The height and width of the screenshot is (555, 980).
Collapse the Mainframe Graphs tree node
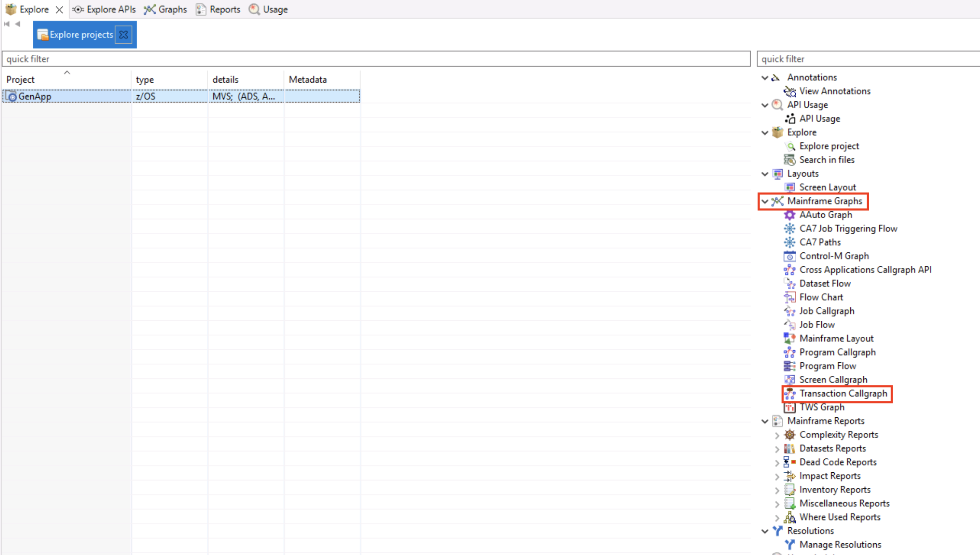point(765,201)
